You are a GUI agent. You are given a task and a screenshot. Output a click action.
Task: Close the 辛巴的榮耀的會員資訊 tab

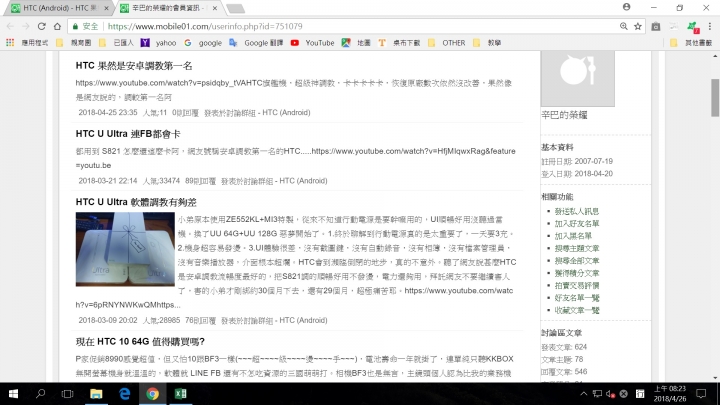pyautogui.click(x=214, y=8)
